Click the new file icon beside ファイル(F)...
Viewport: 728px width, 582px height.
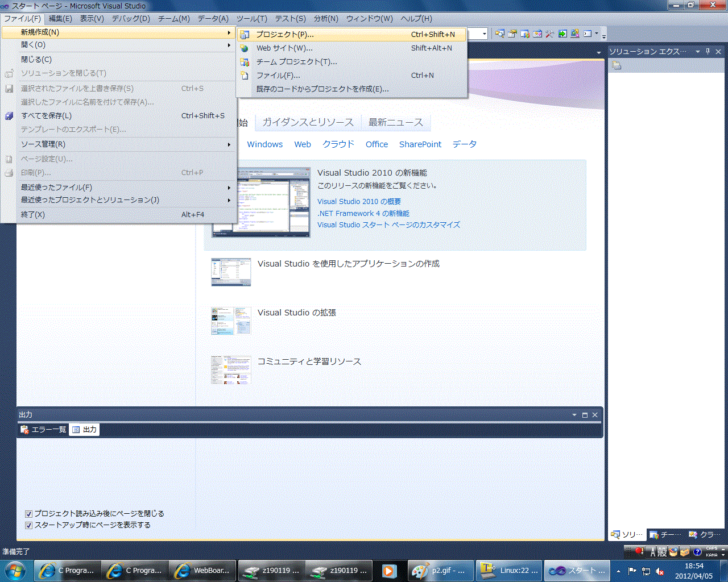click(x=245, y=76)
